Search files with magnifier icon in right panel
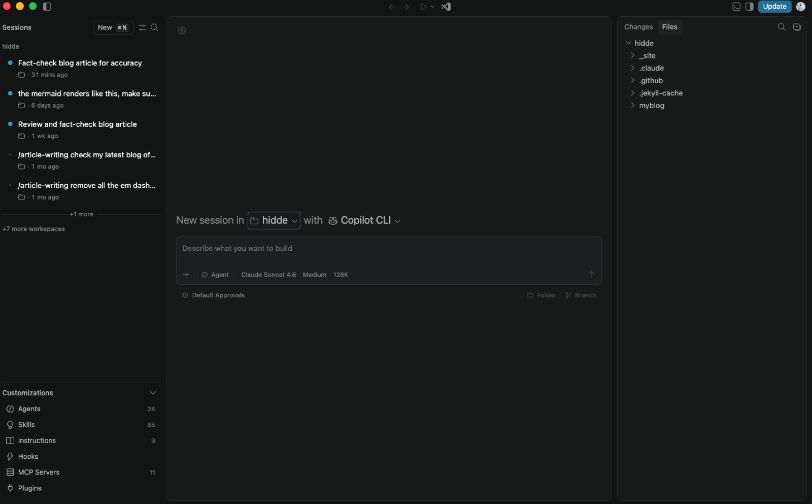 tap(782, 27)
